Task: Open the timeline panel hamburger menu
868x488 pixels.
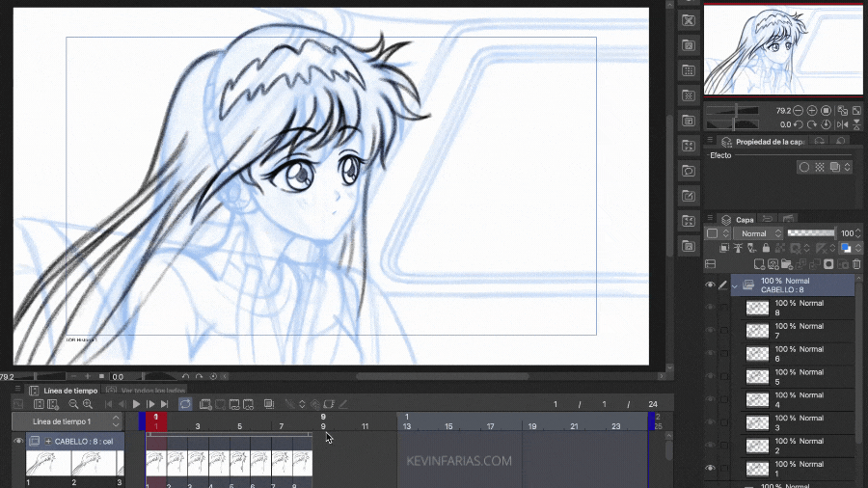Action: (17, 389)
